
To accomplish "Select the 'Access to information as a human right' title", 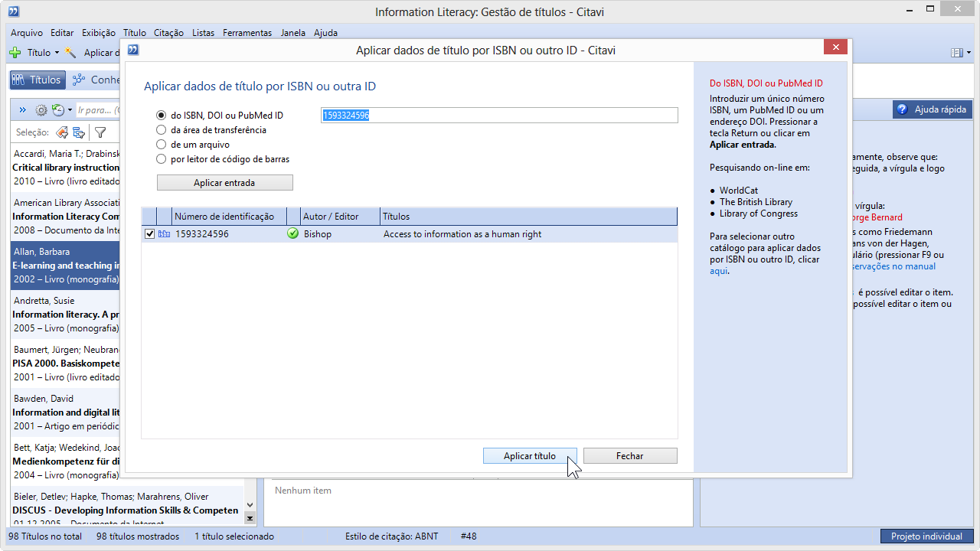I will [x=462, y=234].
